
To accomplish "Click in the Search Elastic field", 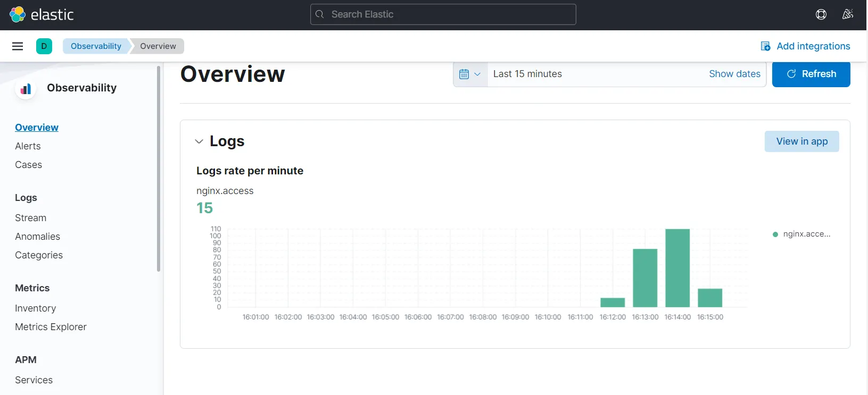I will [443, 14].
